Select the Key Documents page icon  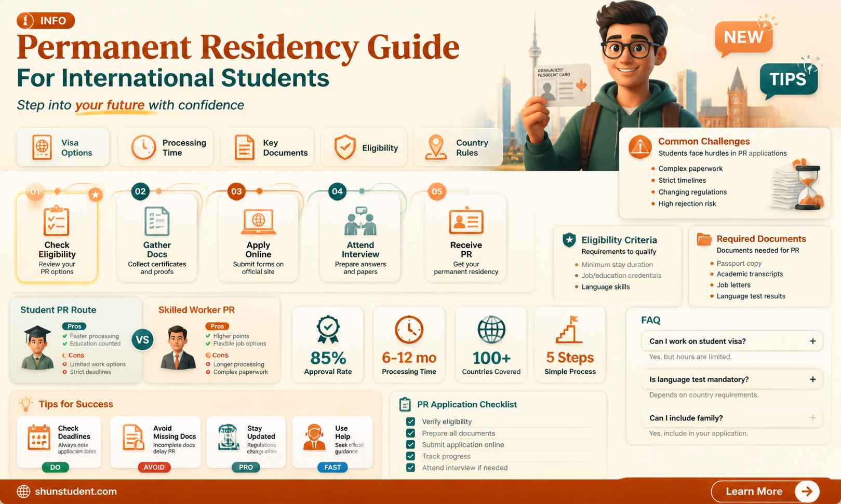244,147
